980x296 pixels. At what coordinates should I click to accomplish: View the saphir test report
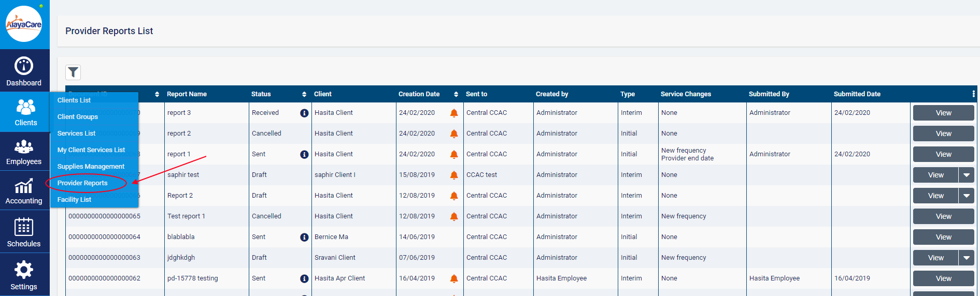pos(935,175)
